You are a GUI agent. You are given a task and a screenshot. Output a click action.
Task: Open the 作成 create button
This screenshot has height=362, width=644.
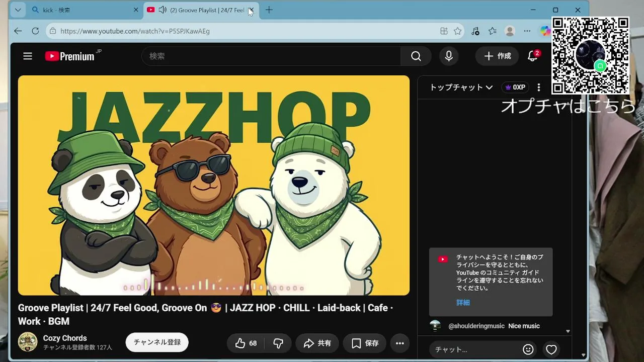click(498, 56)
